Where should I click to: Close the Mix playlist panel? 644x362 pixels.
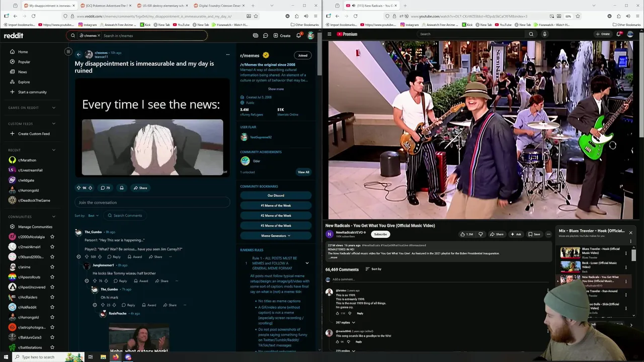point(630,232)
